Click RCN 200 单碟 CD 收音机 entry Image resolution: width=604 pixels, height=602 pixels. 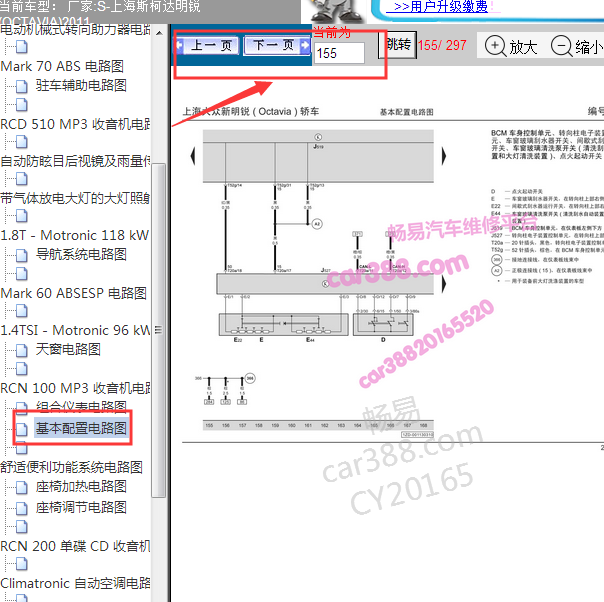75,546
